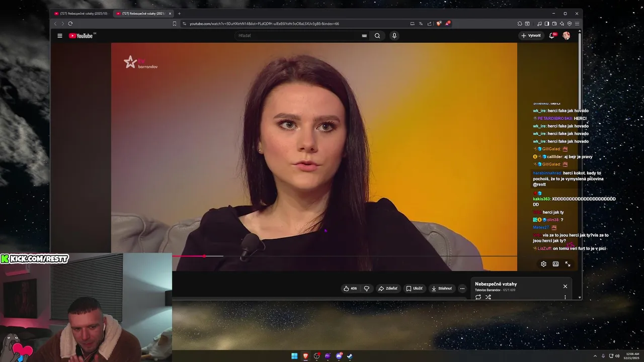
Task: Open the three-dot more actions button beside Stiahnuť
Action: tap(462, 289)
